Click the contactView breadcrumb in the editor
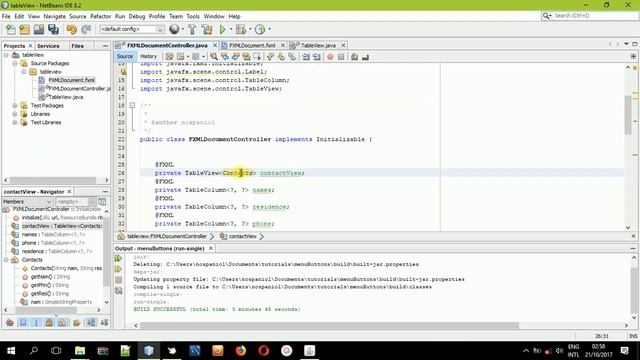This screenshot has width=640, height=360. point(242,236)
